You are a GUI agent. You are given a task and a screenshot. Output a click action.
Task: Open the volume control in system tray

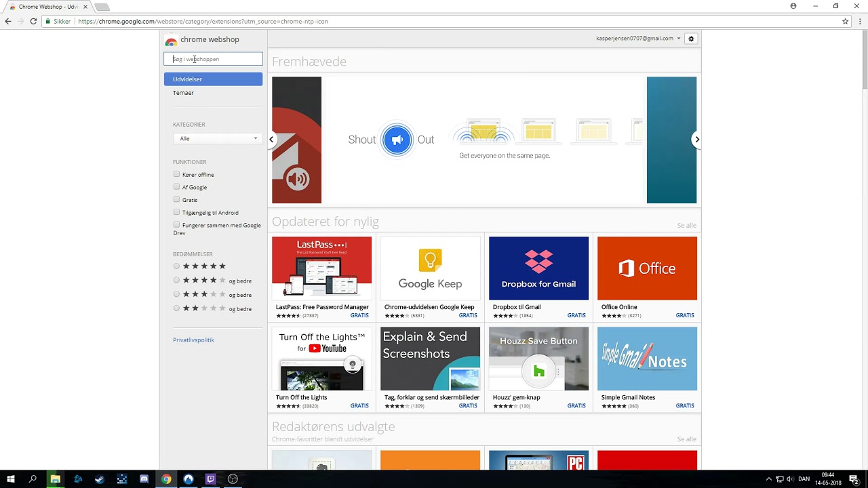(x=790, y=479)
